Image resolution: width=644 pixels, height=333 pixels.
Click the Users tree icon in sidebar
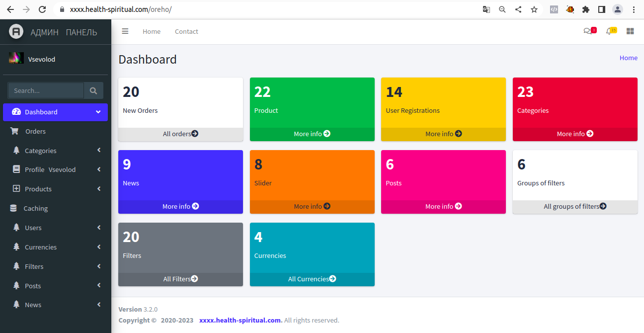pyautogui.click(x=16, y=228)
